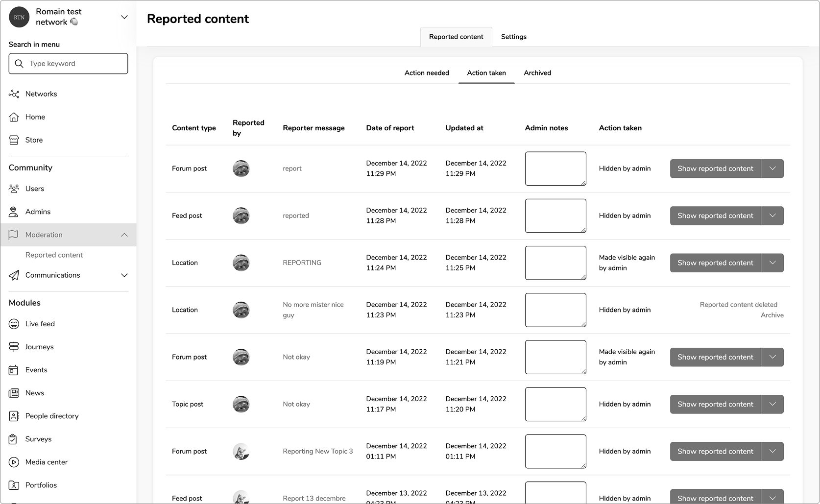
Task: Expand the Communications menu
Action: pyautogui.click(x=124, y=275)
